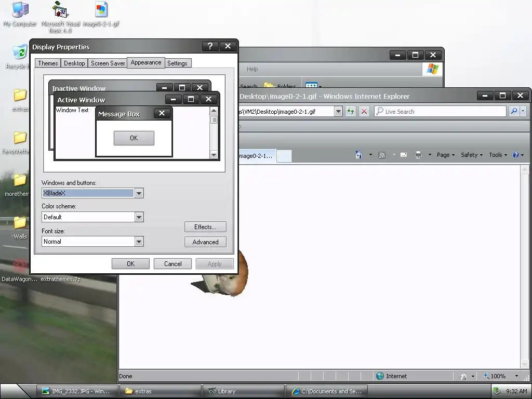Click the Internet zone globe in status bar
Screen dimensions: 532x399
380,376
